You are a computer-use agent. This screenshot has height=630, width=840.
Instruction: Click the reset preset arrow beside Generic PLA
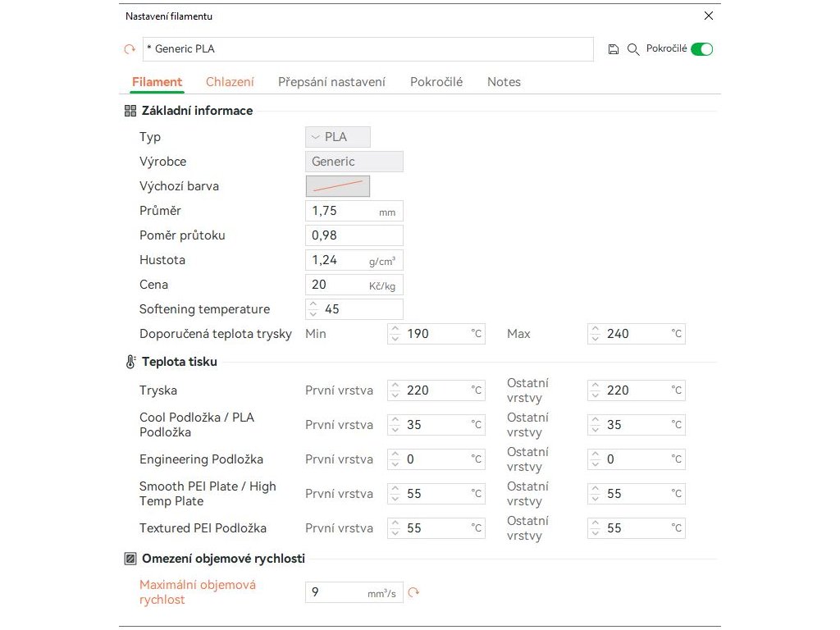pos(130,49)
